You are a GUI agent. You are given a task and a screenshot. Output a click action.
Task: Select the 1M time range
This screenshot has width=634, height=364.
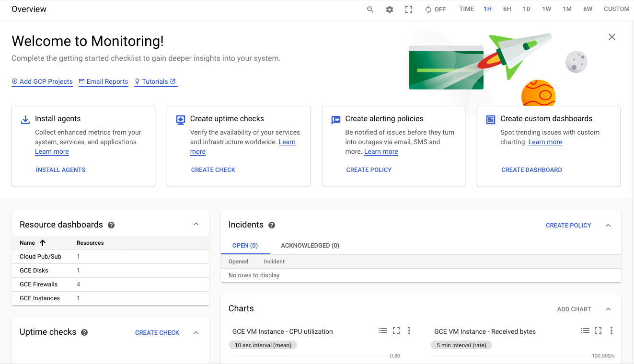click(x=567, y=9)
